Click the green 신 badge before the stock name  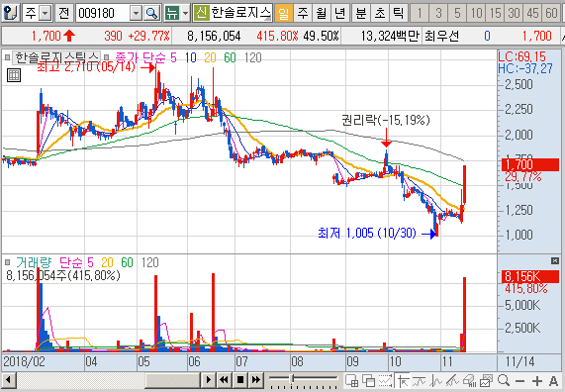pos(201,13)
